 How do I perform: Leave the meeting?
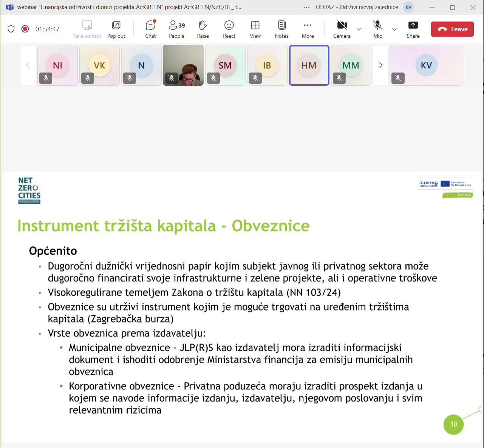(452, 29)
